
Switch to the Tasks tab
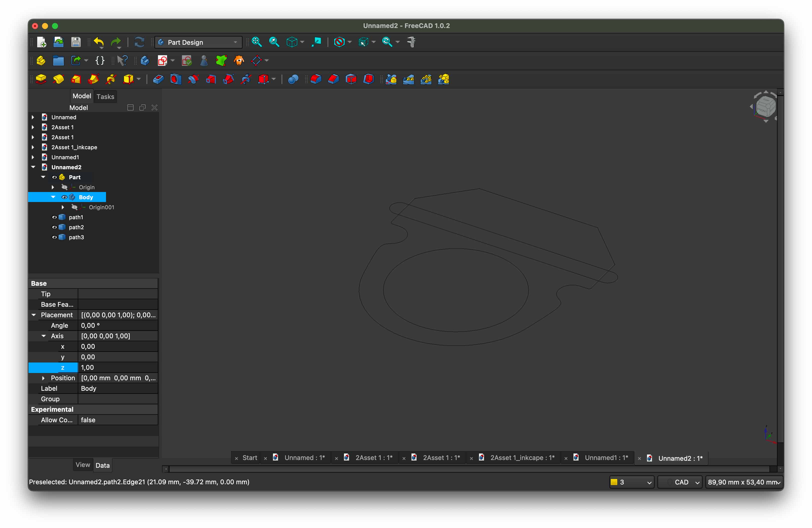point(105,96)
